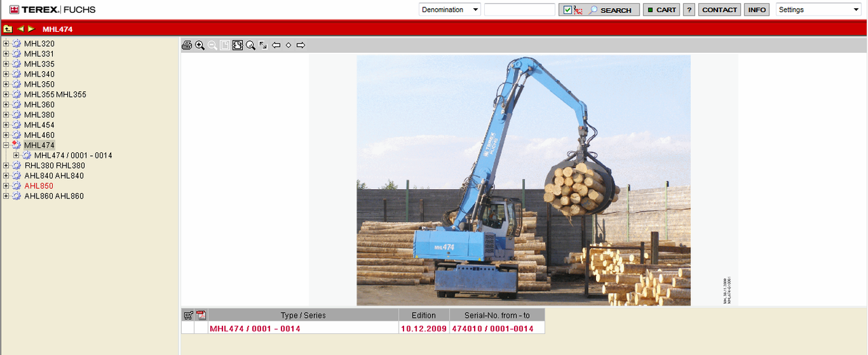Viewport: 868px width, 355px height.
Task: Select MHL355 MHL355 in the tree
Action: tap(55, 94)
